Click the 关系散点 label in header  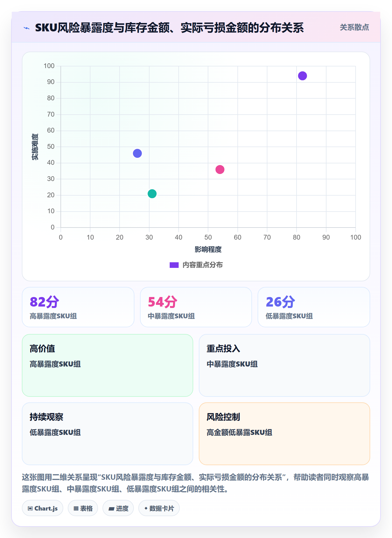point(354,27)
